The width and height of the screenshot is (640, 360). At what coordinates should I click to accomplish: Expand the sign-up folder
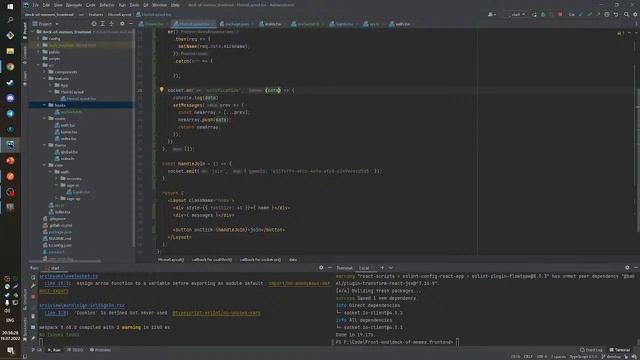click(57, 198)
